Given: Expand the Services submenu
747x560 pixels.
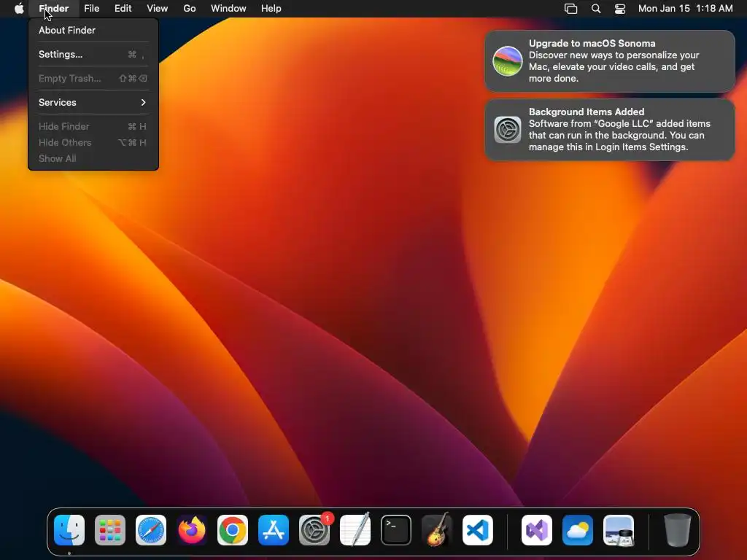Looking at the screenshot, I should pyautogui.click(x=93, y=102).
